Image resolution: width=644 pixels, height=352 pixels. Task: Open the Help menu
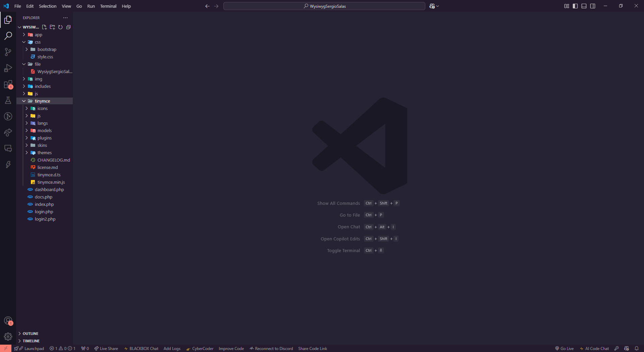126,6
